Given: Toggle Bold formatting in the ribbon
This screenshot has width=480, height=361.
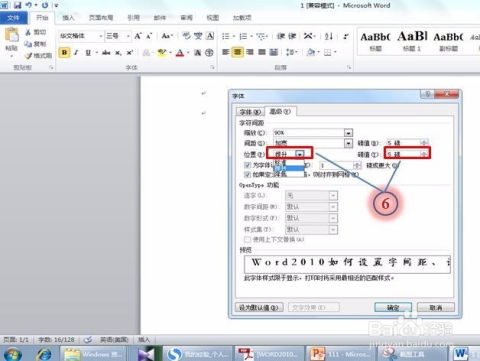Looking at the screenshot, I should 64,52.
